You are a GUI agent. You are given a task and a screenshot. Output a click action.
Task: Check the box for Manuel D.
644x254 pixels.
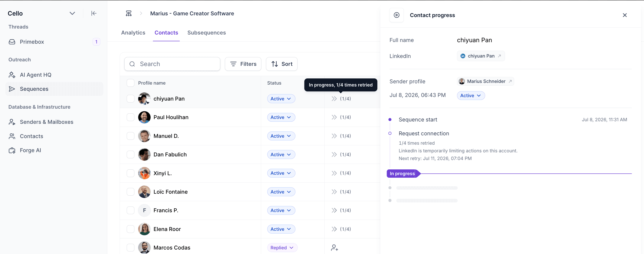pos(131,136)
